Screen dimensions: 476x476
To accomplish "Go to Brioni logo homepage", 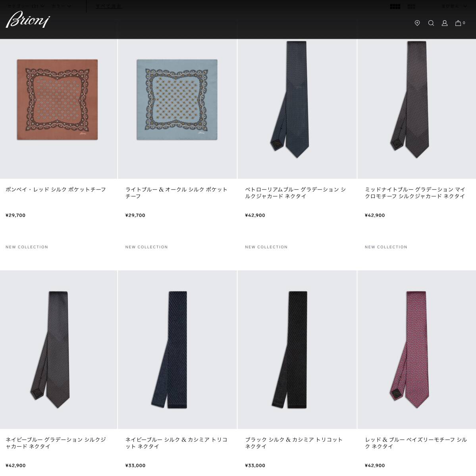I will tap(28, 19).
